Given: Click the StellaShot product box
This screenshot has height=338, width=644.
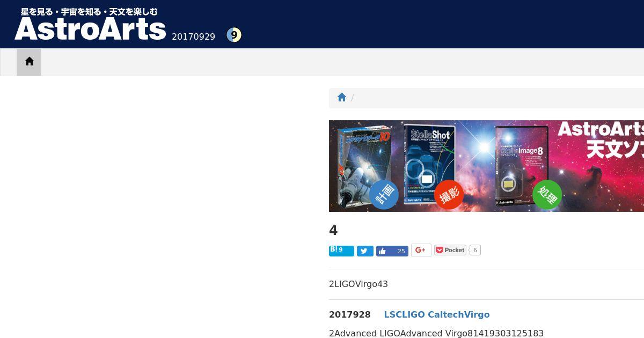Looking at the screenshot, I should (x=429, y=164).
